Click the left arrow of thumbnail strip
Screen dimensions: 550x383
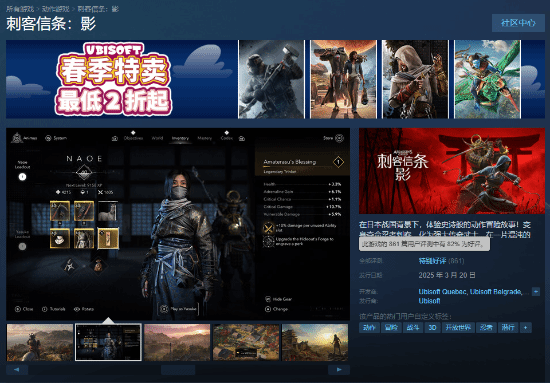point(16,369)
